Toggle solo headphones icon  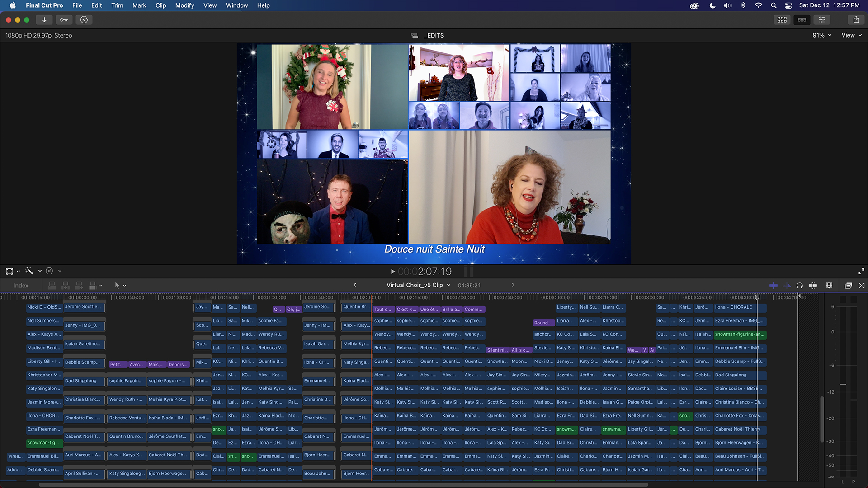800,286
